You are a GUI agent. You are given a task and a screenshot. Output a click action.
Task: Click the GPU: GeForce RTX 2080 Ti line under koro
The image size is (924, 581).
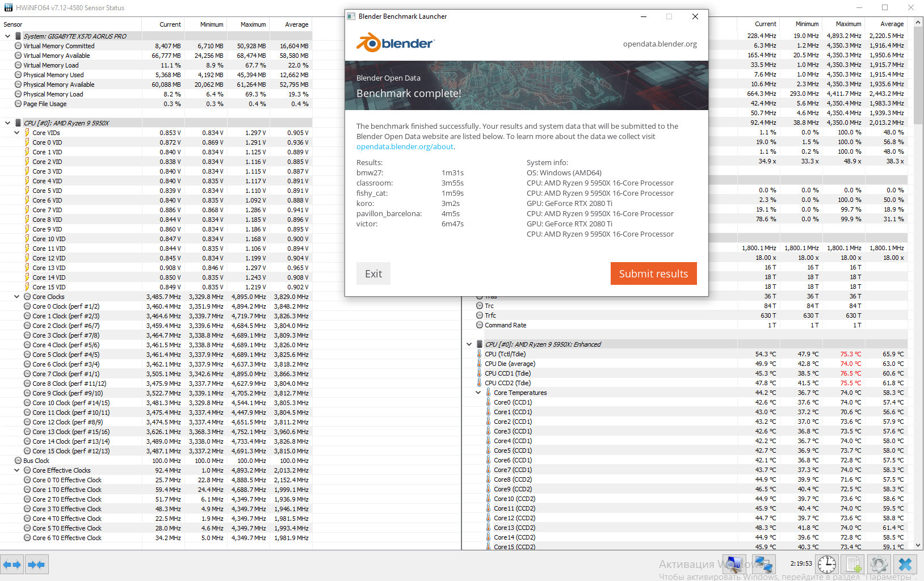click(x=569, y=204)
